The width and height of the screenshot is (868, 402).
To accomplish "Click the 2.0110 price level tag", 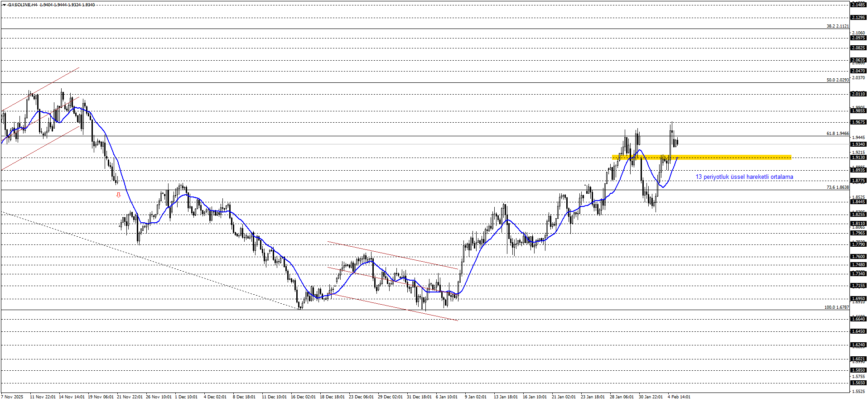I will tap(858, 94).
